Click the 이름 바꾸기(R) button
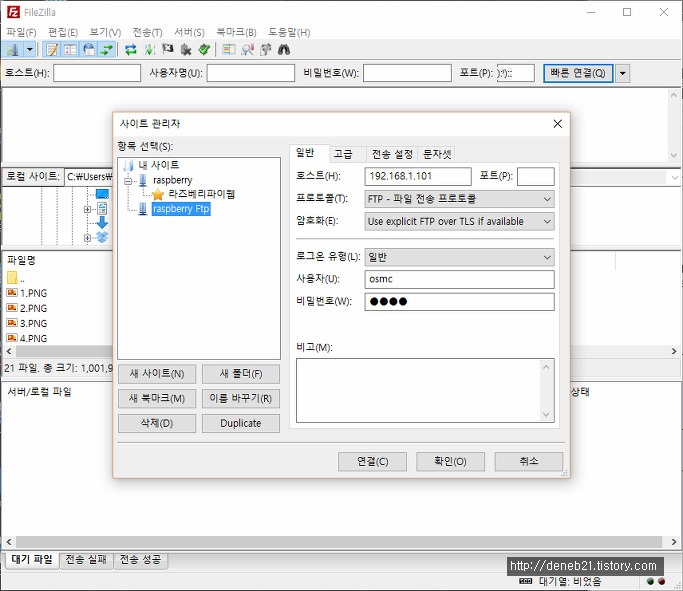 click(x=241, y=399)
